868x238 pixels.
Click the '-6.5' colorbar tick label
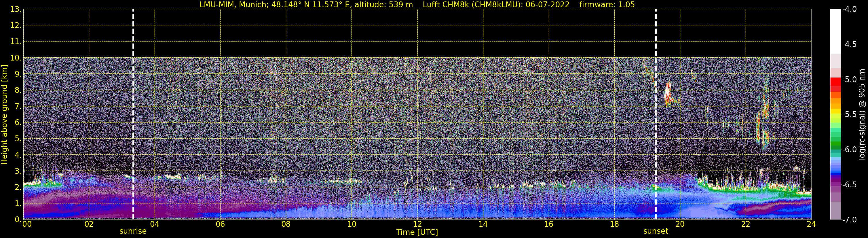(x=849, y=184)
